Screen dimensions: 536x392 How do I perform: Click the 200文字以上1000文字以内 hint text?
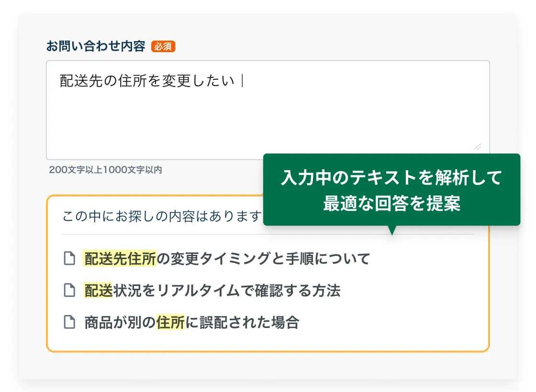[x=106, y=170]
